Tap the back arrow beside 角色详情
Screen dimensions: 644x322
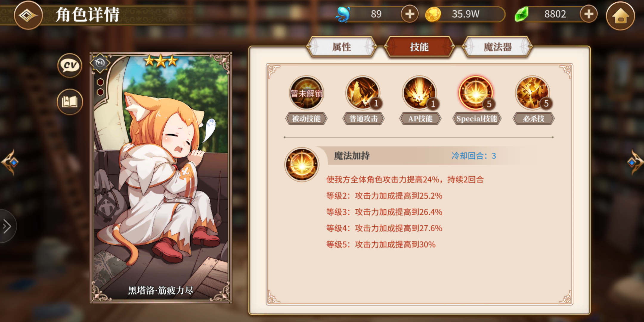pyautogui.click(x=28, y=15)
